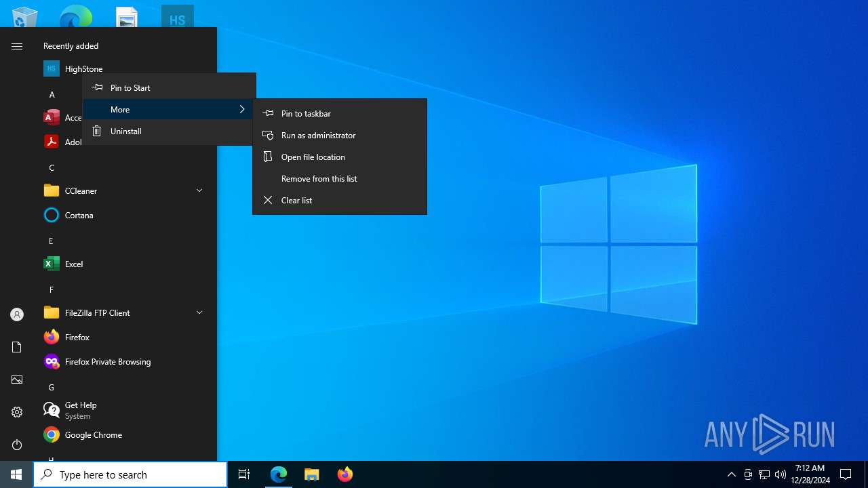Open the user account icon
Image resolution: width=868 pixels, height=488 pixels.
17,314
